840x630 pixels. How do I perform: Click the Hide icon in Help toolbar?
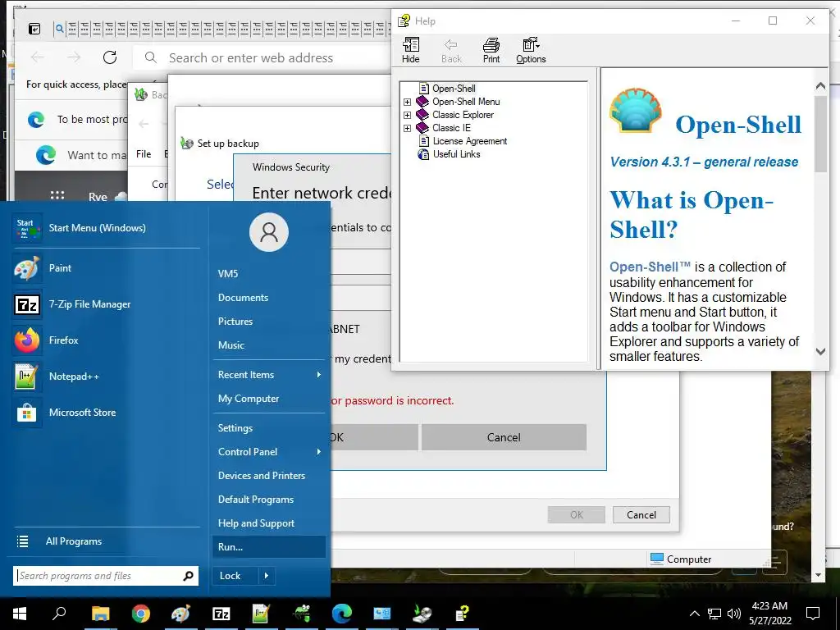point(411,50)
